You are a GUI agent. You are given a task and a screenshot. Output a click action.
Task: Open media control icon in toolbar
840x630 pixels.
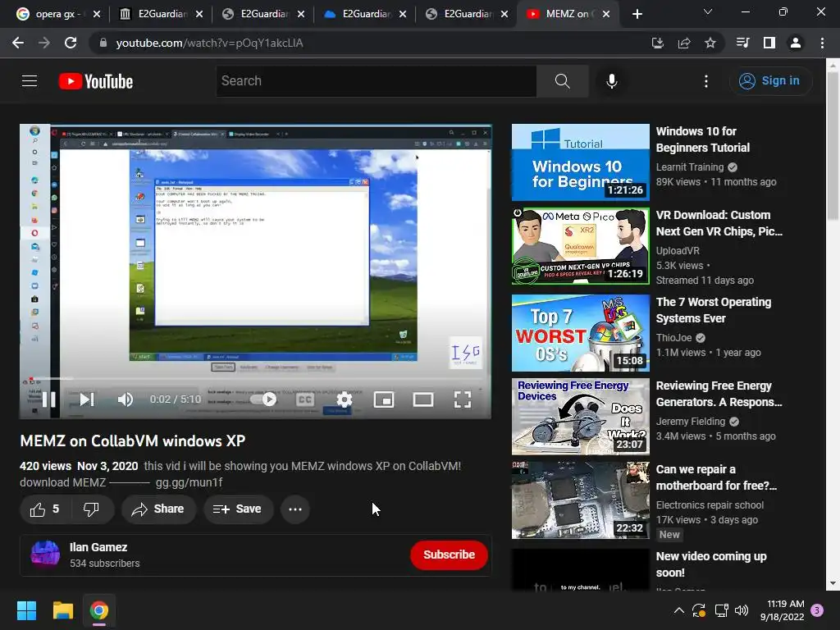pos(742,43)
